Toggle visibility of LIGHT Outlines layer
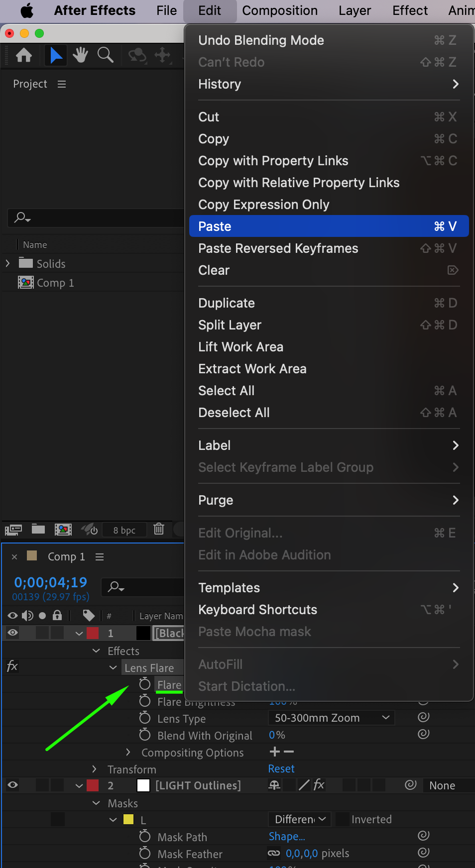475x868 pixels. 13,785
